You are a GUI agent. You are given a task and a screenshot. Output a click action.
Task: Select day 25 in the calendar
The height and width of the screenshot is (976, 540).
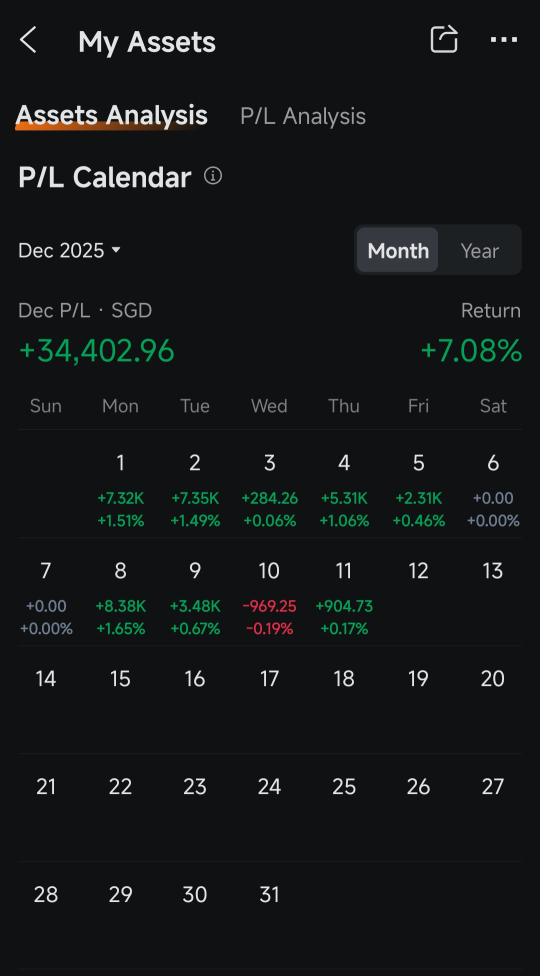[344, 787]
